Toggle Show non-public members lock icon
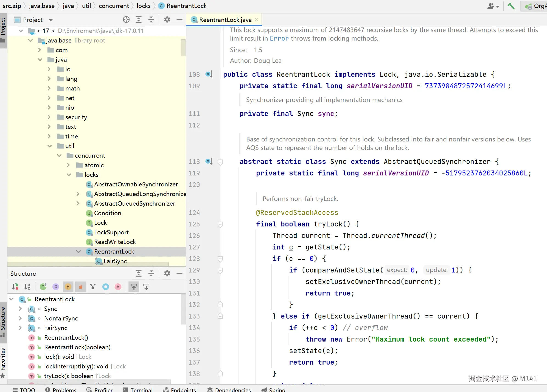This screenshot has height=392, width=547. tap(80, 287)
